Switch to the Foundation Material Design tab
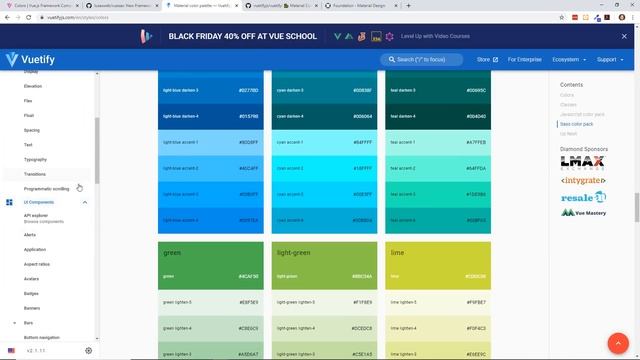This screenshot has height=360, width=640. pyautogui.click(x=361, y=6)
